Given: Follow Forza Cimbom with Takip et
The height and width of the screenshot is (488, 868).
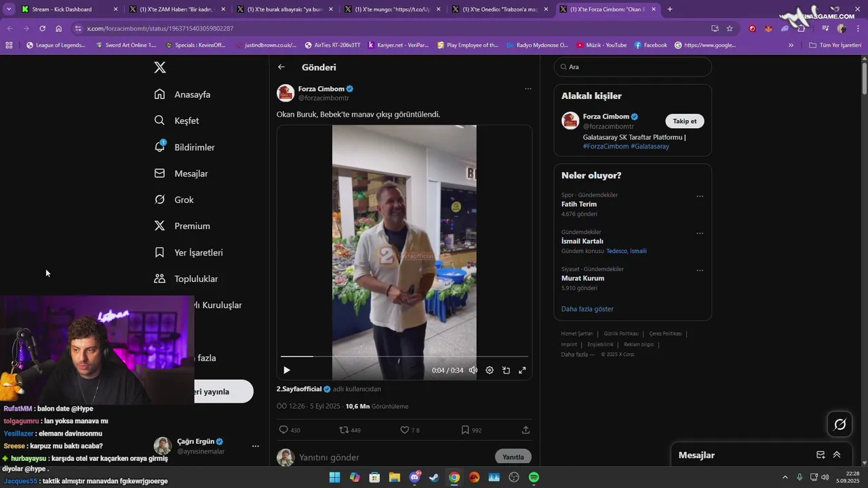Looking at the screenshot, I should (685, 121).
